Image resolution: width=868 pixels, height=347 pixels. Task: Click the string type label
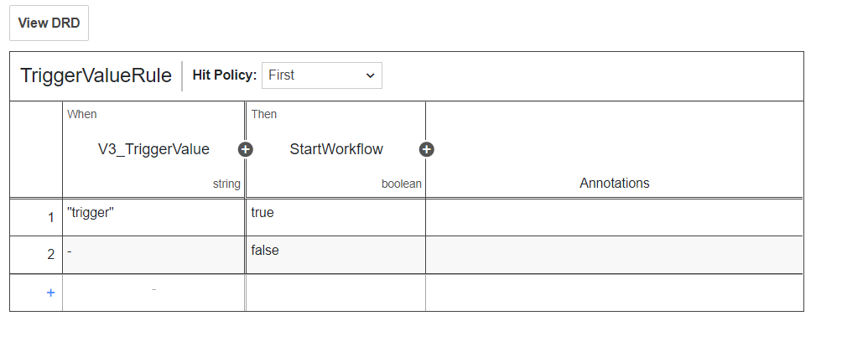[226, 184]
